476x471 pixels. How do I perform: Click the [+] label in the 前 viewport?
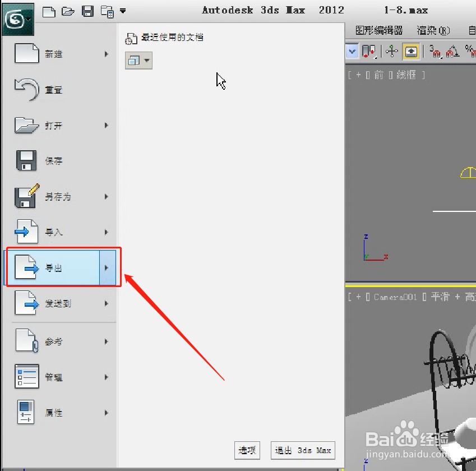[x=358, y=75]
